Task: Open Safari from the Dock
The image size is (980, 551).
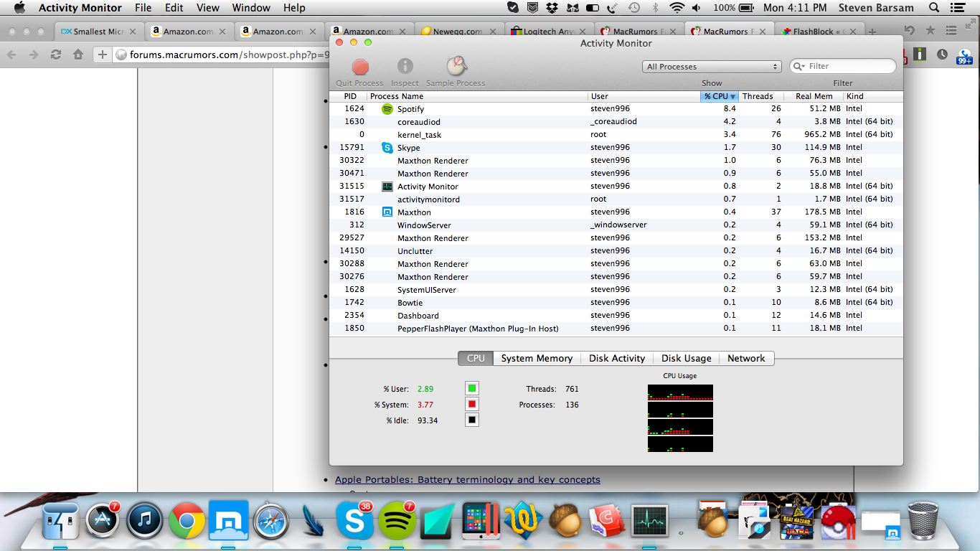Action: (271, 520)
